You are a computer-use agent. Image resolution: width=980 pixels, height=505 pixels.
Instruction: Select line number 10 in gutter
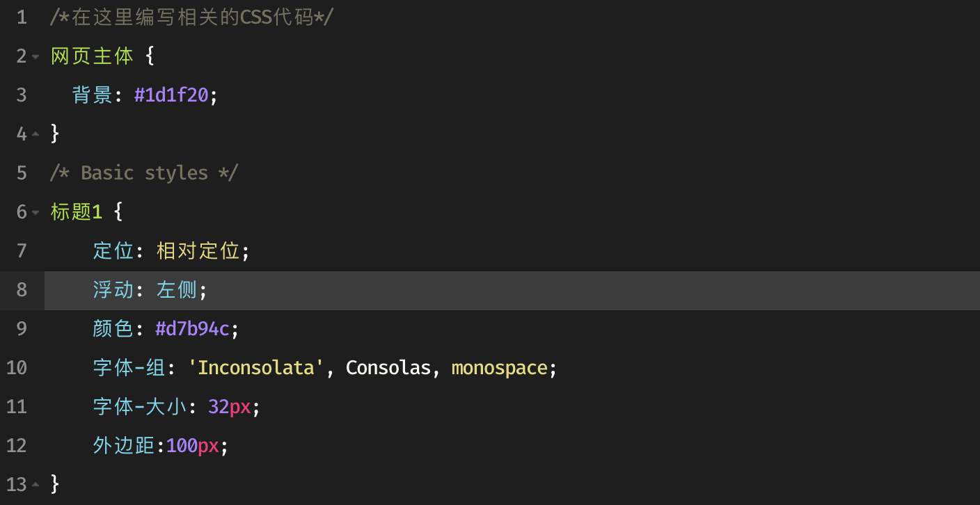point(17,367)
